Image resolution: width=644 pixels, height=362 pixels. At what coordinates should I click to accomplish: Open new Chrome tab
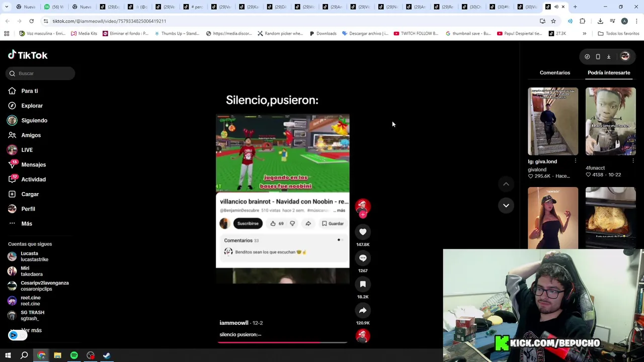click(575, 7)
